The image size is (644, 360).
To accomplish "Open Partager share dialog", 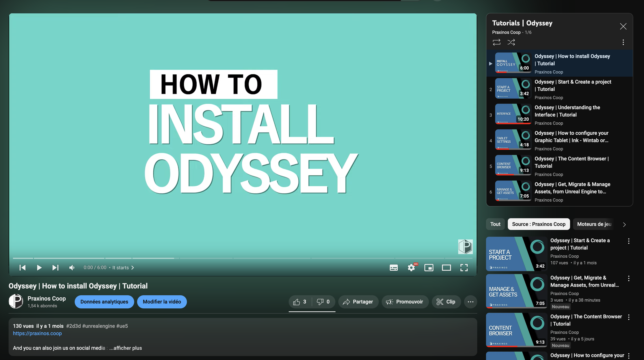I will click(x=358, y=302).
